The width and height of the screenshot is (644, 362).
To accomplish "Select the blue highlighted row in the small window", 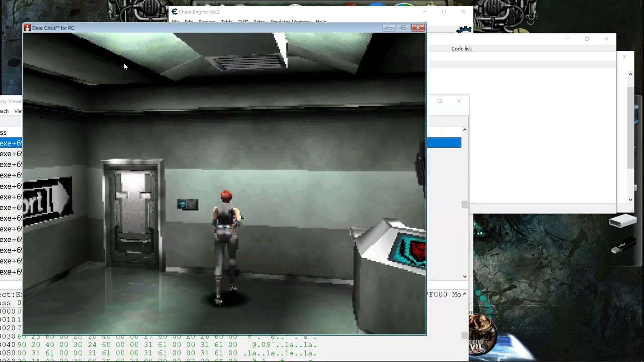I will [x=444, y=143].
